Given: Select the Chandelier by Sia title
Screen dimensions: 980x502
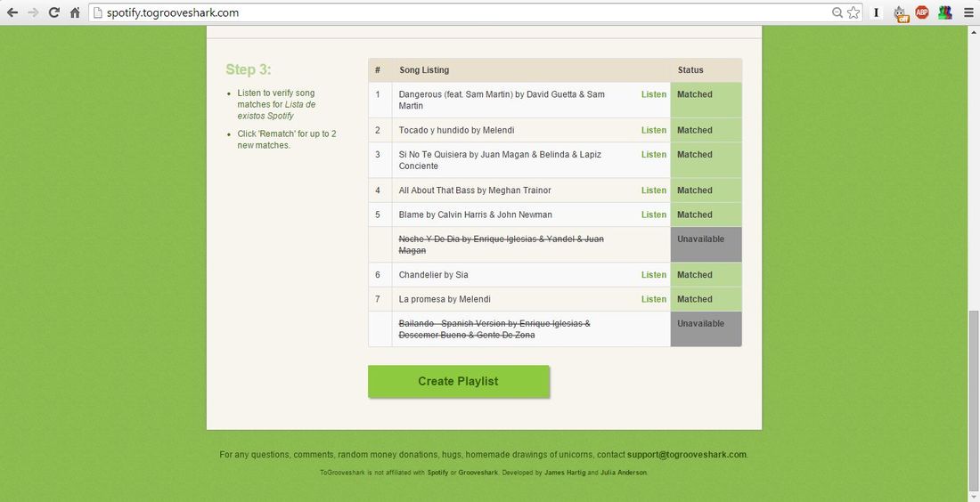Looking at the screenshot, I should coord(434,275).
